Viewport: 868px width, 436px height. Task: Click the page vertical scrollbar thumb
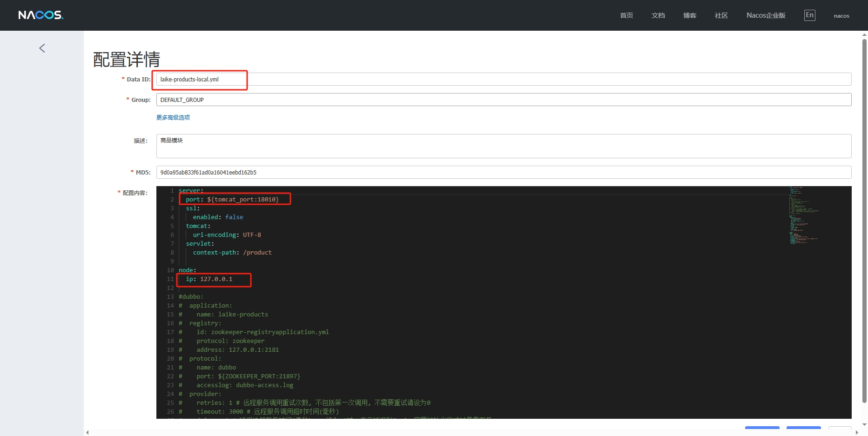click(x=864, y=219)
